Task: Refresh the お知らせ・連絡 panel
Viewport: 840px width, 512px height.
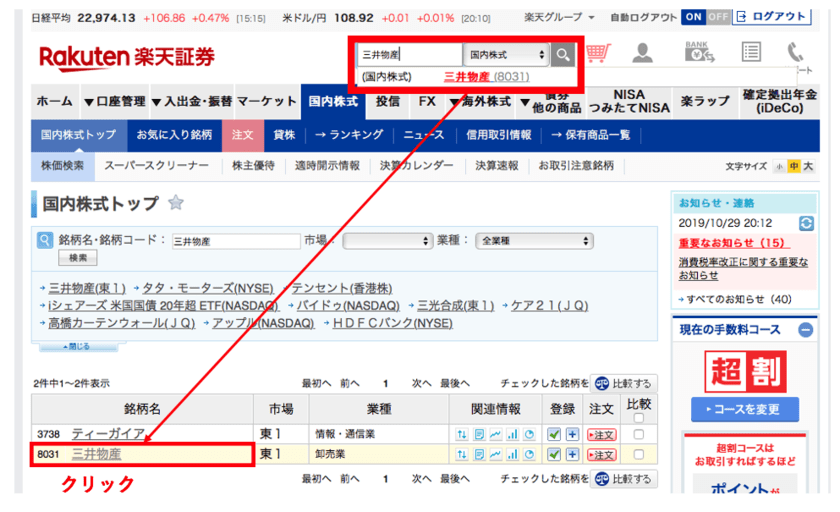Action: tap(806, 223)
